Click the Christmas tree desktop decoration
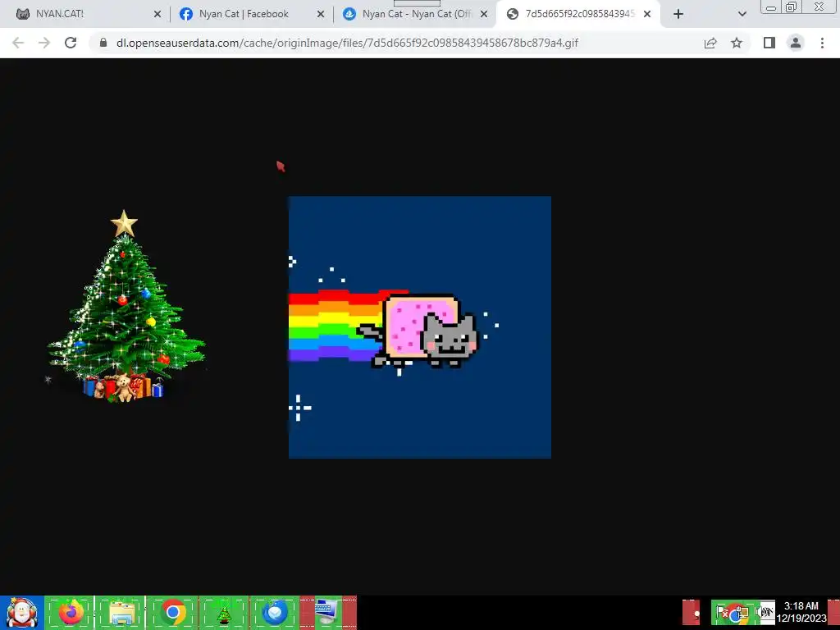The width and height of the screenshot is (840, 630). 126,306
